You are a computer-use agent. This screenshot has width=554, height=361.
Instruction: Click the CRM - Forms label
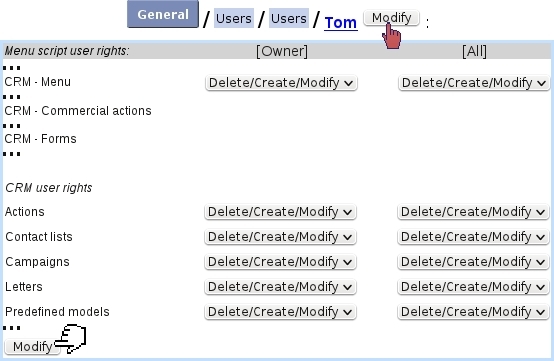pos(40,139)
